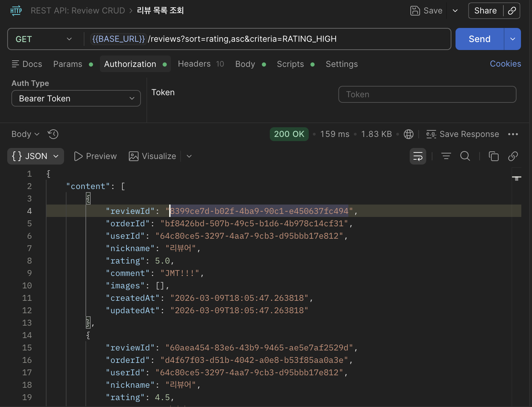532x407 pixels.
Task: Open the Scripts tab
Action: click(296, 64)
